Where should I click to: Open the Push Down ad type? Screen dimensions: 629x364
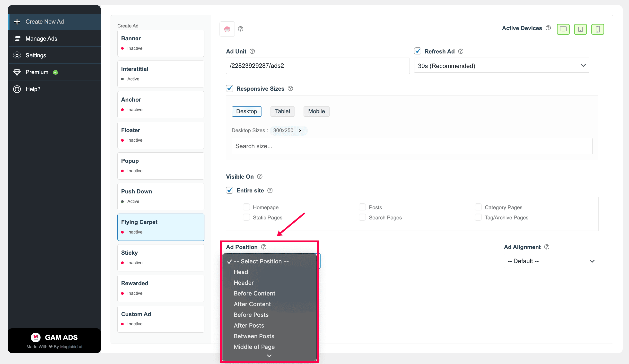[x=161, y=196]
